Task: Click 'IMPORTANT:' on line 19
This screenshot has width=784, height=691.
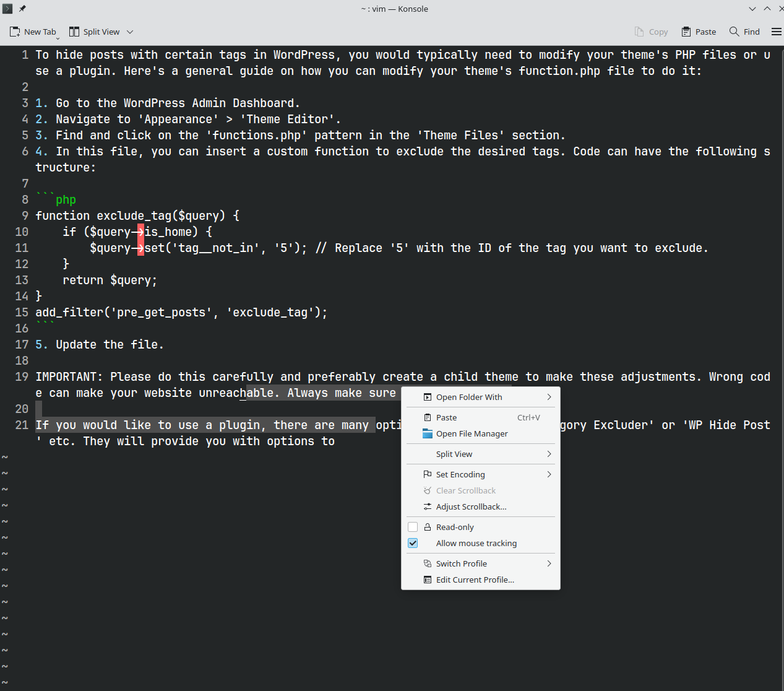Action: click(x=69, y=376)
